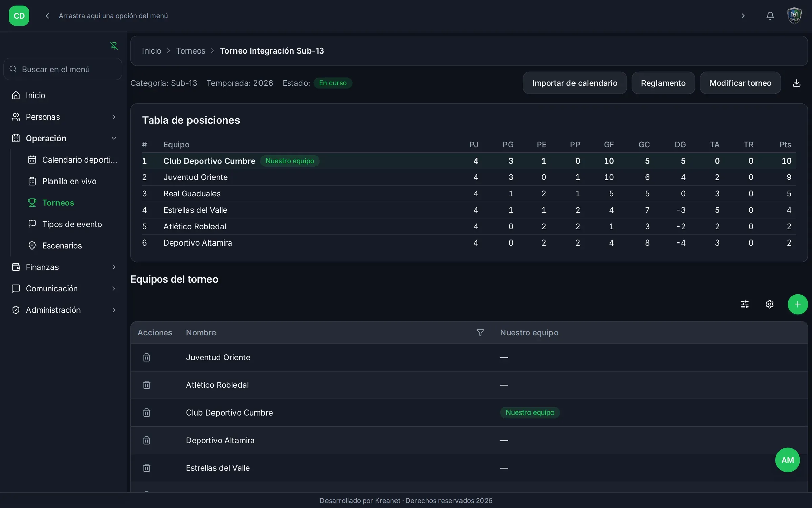Screen dimensions: 812x508
Task: Collapse the Operación menu
Action: tap(63, 138)
